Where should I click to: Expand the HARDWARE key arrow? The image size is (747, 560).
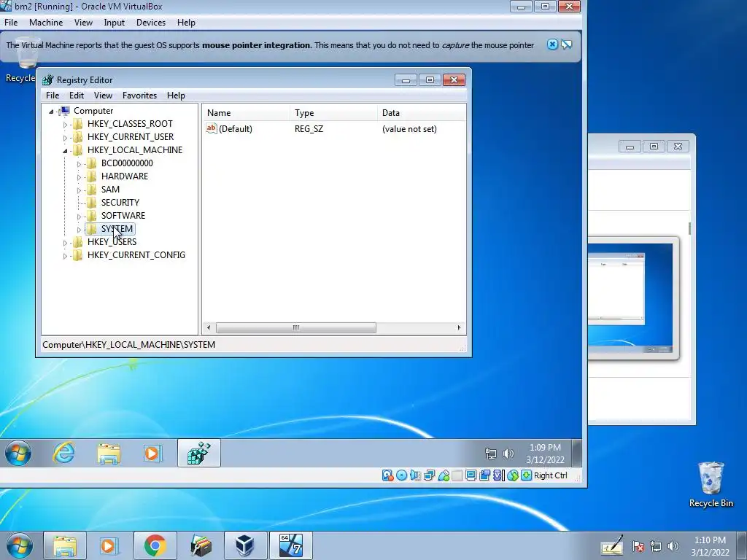coord(79,177)
